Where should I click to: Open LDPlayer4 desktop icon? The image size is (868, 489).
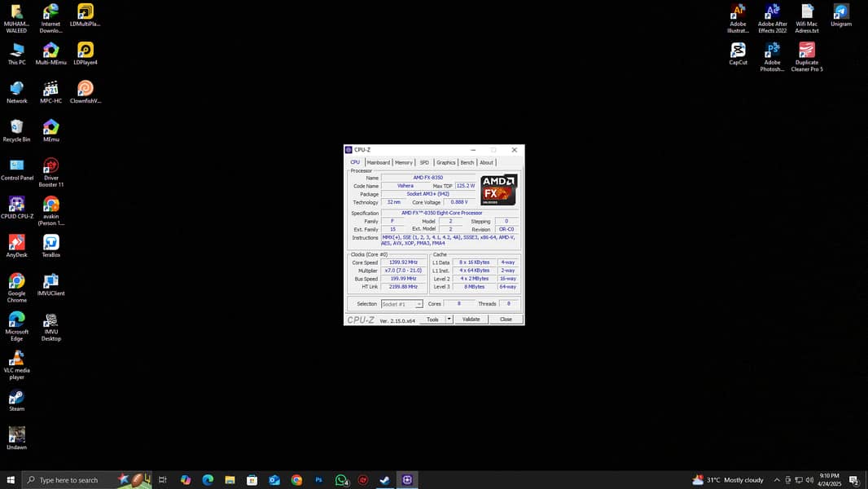point(85,54)
